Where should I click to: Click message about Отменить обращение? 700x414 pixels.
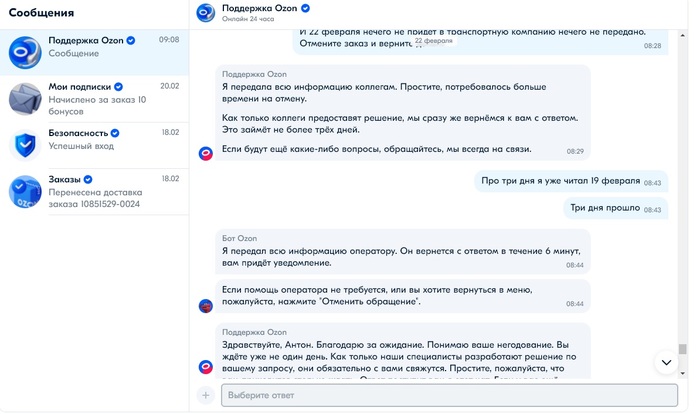pos(403,296)
